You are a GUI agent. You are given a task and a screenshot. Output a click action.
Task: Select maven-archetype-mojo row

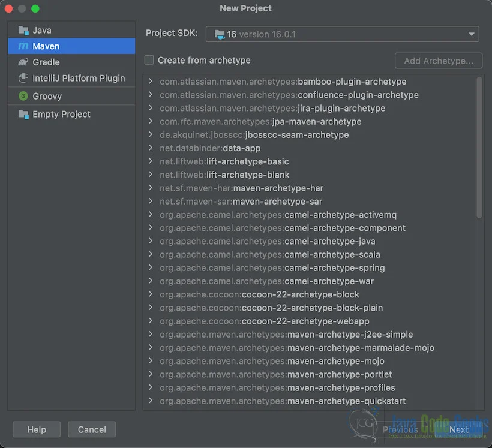tap(311, 361)
